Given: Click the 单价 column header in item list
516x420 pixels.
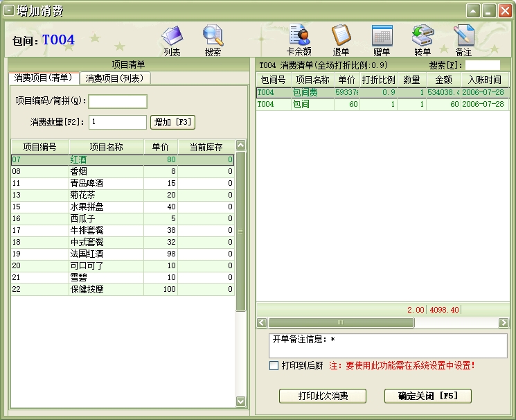Looking at the screenshot, I should [160, 147].
